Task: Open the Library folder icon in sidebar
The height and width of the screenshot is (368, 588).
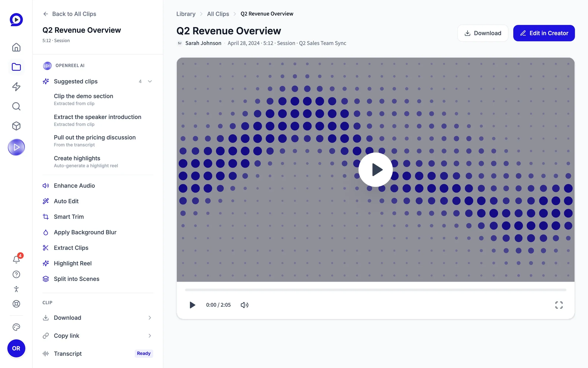Action: tap(16, 67)
